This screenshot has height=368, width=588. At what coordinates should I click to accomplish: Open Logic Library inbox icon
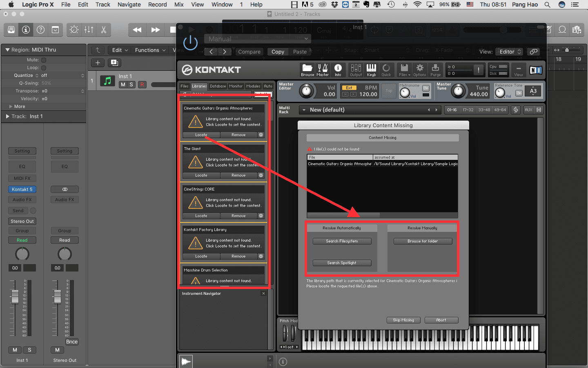(x=11, y=30)
